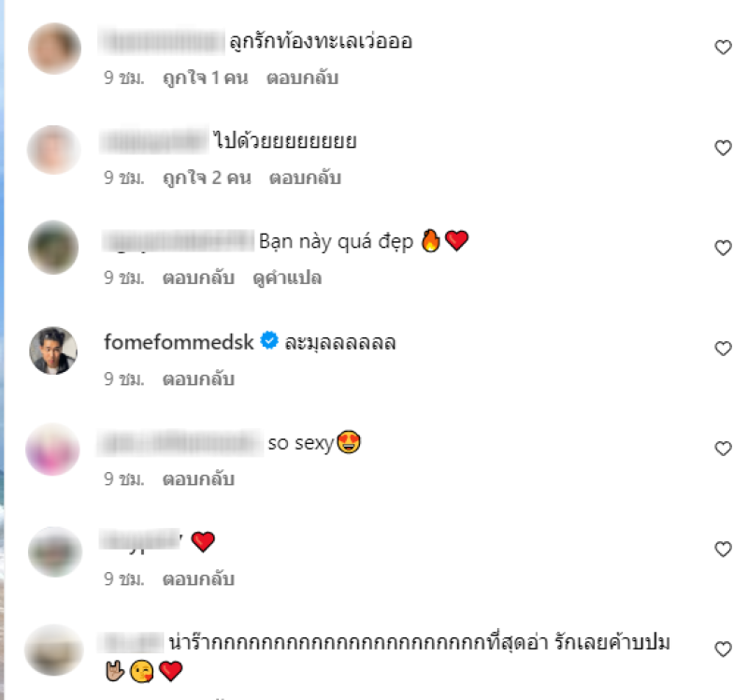
Task: Like the single red heart comment
Action: click(723, 550)
